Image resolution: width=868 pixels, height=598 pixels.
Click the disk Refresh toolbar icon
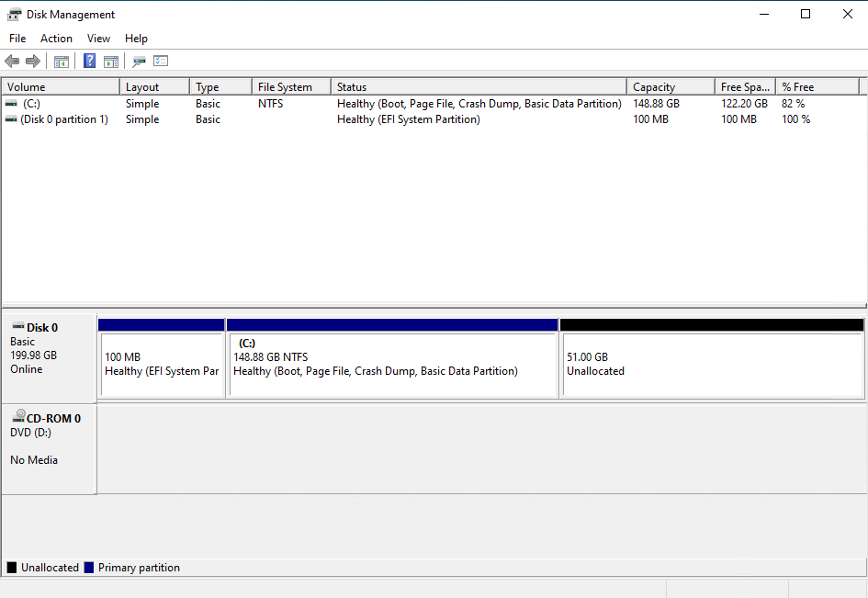coord(139,62)
